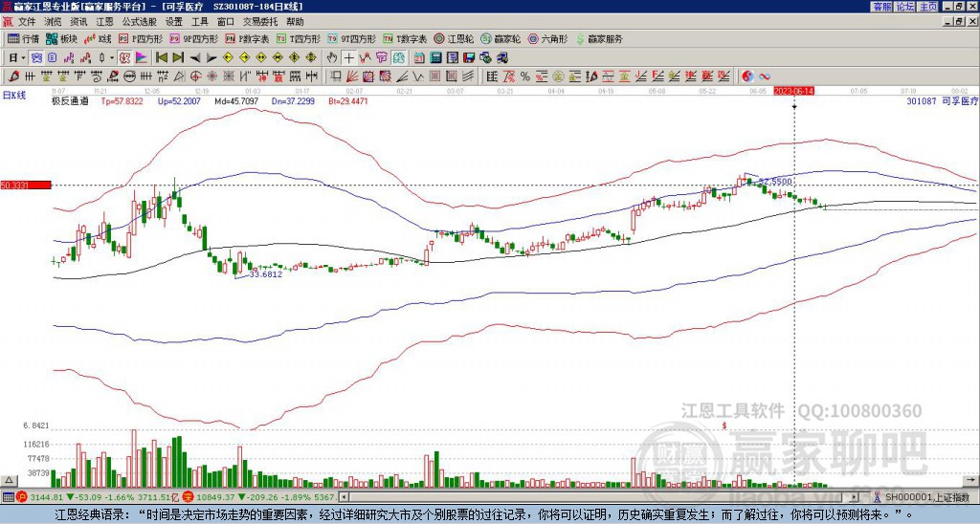Open the 江恩 menu
The height and width of the screenshot is (524, 980).
tap(104, 22)
